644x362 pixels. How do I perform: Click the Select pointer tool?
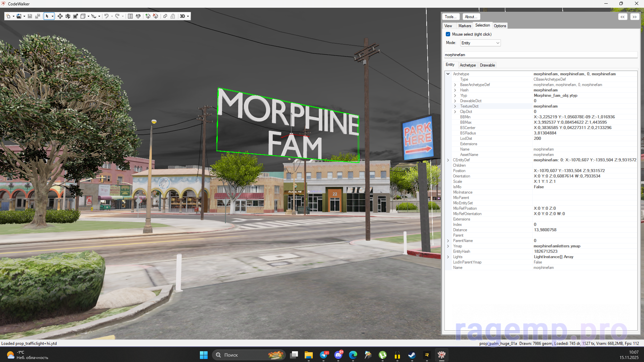(47, 16)
